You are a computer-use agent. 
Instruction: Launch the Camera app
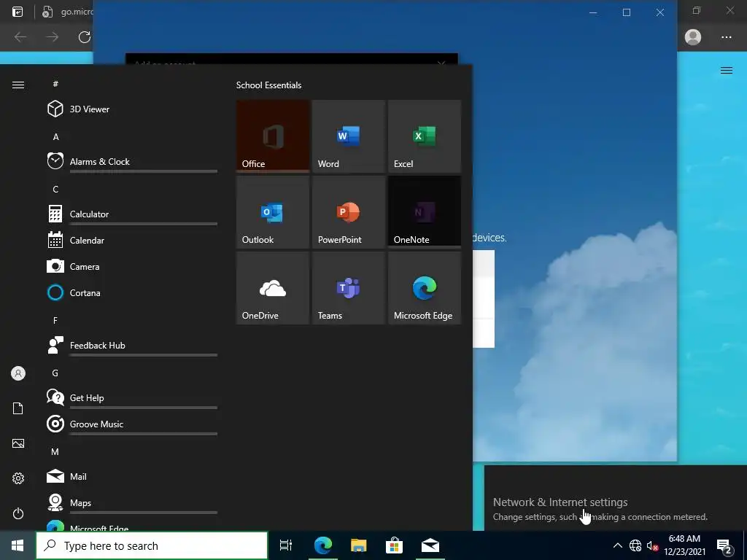[132, 266]
